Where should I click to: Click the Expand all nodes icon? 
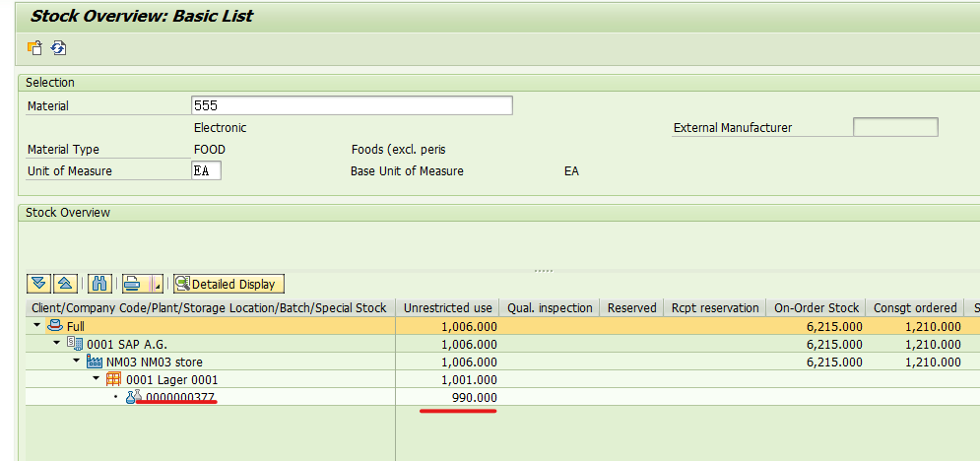tap(39, 285)
